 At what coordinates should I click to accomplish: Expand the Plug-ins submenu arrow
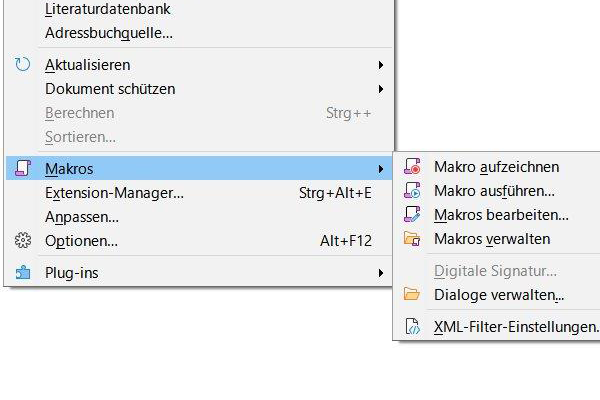point(380,272)
